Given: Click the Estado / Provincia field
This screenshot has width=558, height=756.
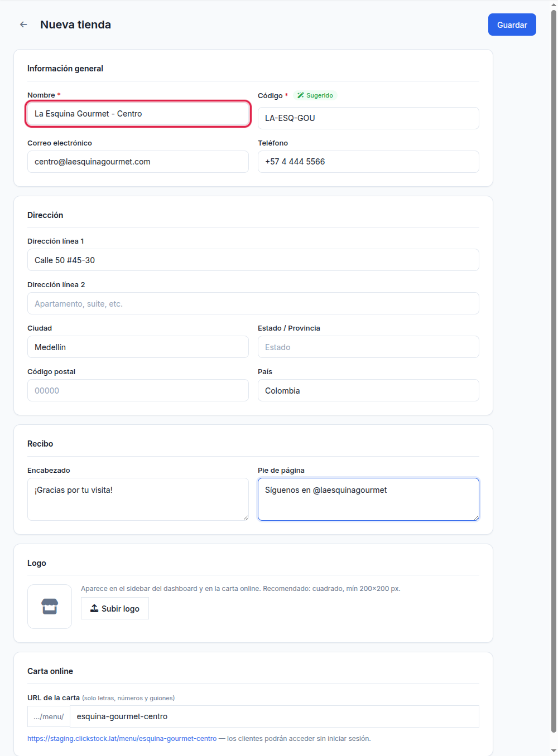Looking at the screenshot, I should pyautogui.click(x=368, y=347).
